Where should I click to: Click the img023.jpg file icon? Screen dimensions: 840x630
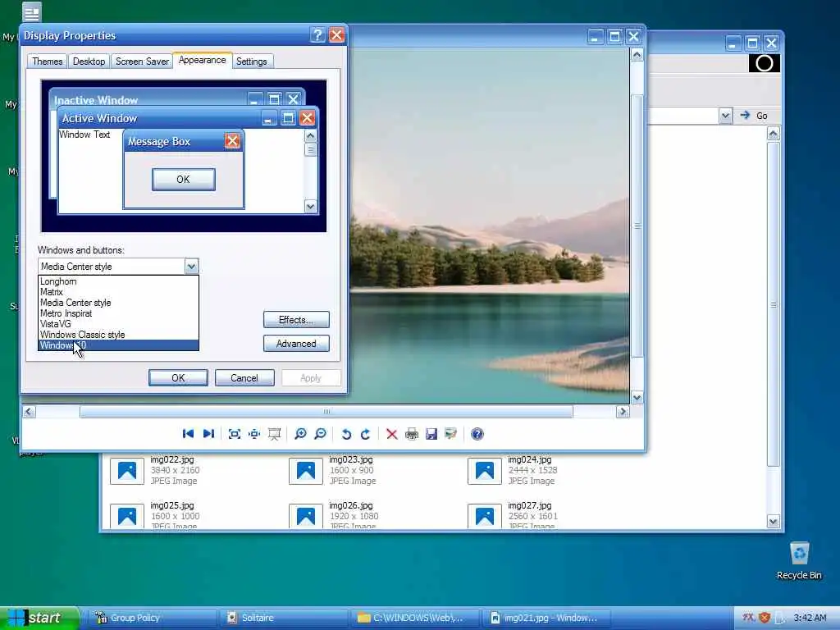(x=306, y=471)
